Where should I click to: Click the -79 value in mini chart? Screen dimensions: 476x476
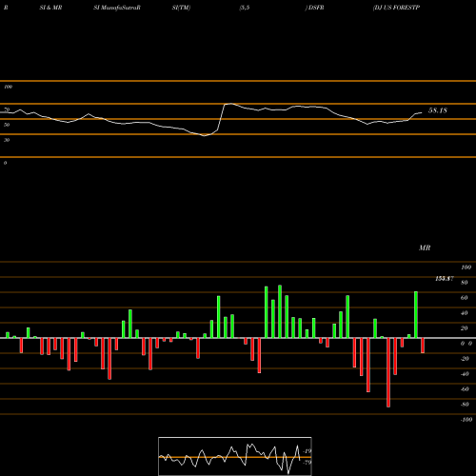[307, 462]
